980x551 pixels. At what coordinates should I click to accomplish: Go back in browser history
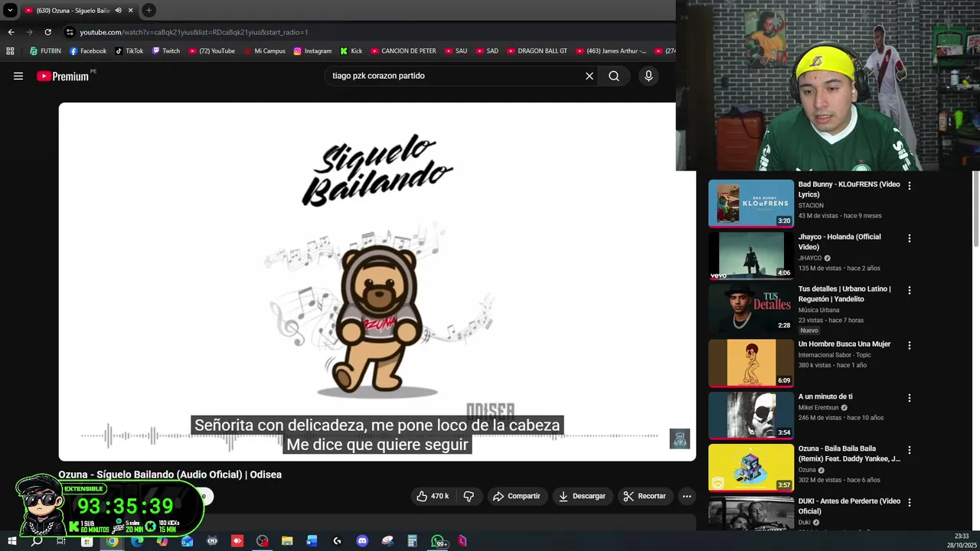11,32
